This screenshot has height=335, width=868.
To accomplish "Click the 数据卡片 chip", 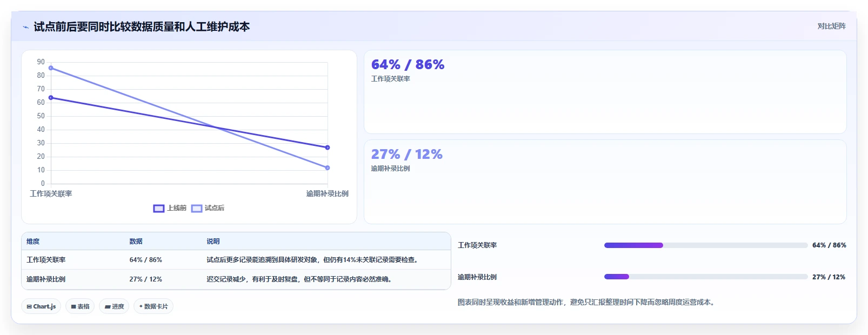I will (x=153, y=306).
